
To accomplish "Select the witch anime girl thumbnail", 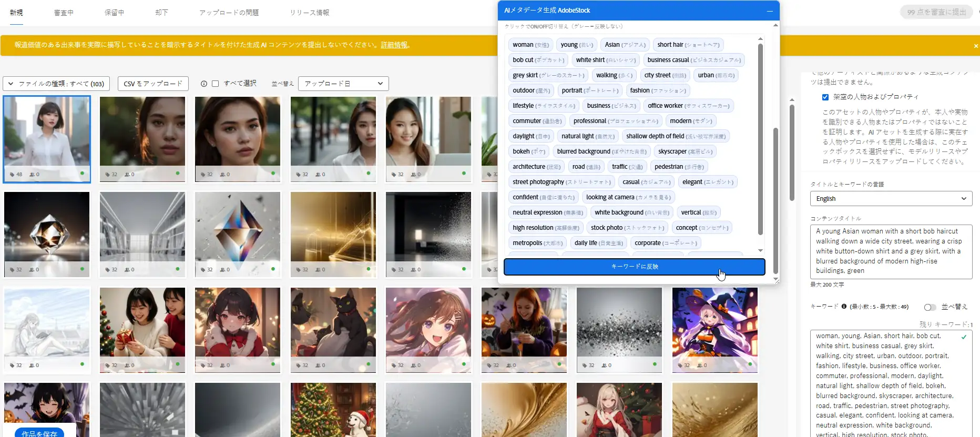I will [x=715, y=330].
